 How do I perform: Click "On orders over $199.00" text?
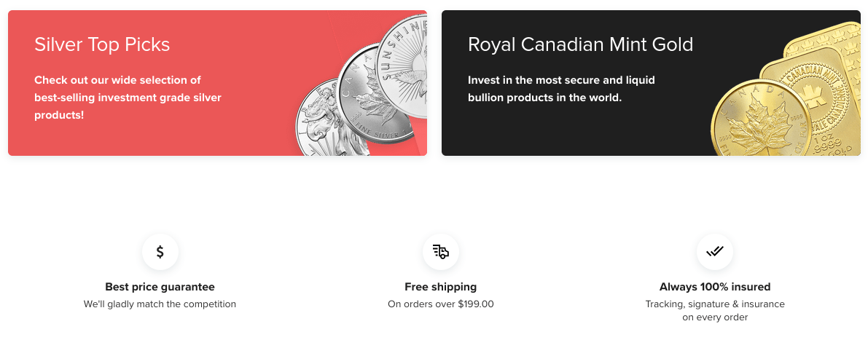[x=441, y=304]
